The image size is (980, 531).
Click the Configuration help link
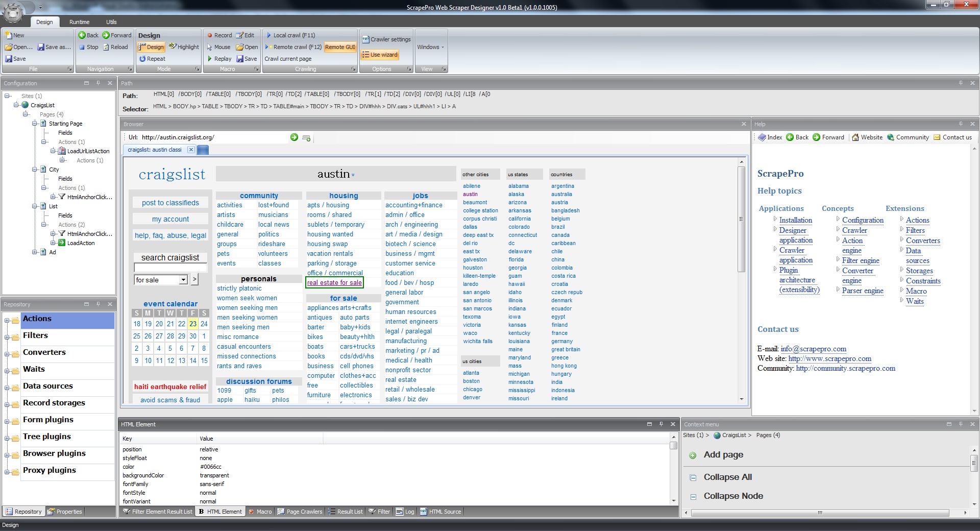(863, 220)
